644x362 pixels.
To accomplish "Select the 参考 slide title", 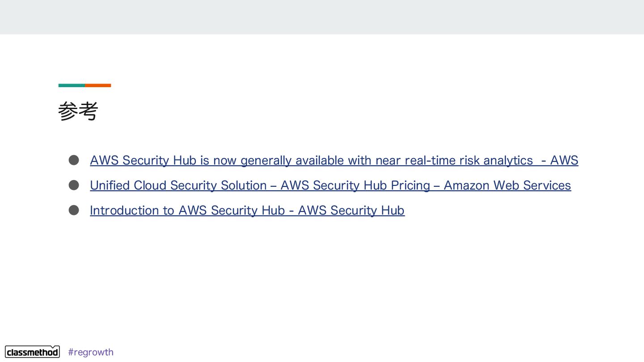I will tap(78, 111).
